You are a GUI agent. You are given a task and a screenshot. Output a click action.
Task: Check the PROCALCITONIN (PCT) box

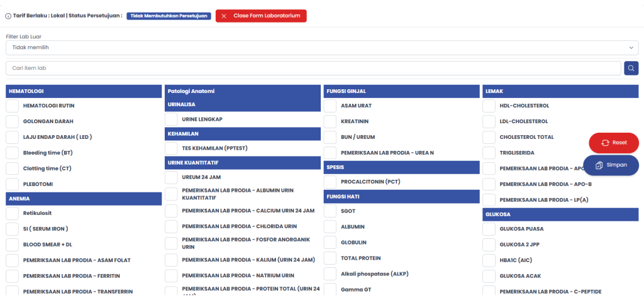pos(330,182)
